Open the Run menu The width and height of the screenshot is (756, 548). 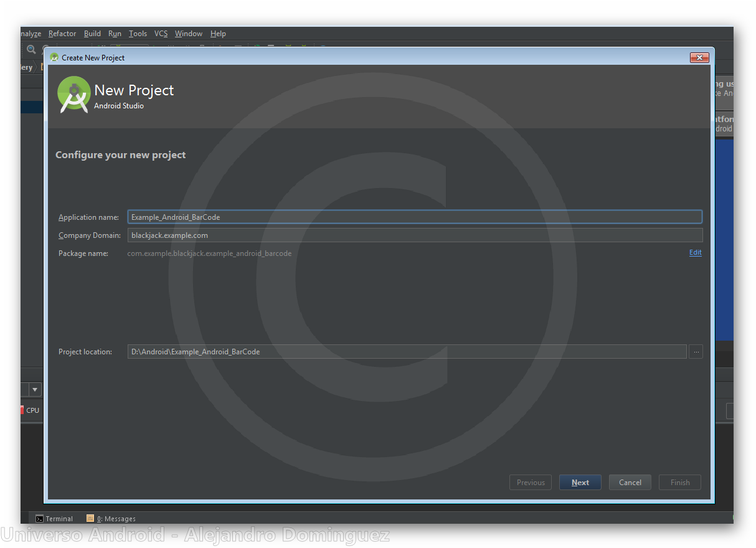115,34
